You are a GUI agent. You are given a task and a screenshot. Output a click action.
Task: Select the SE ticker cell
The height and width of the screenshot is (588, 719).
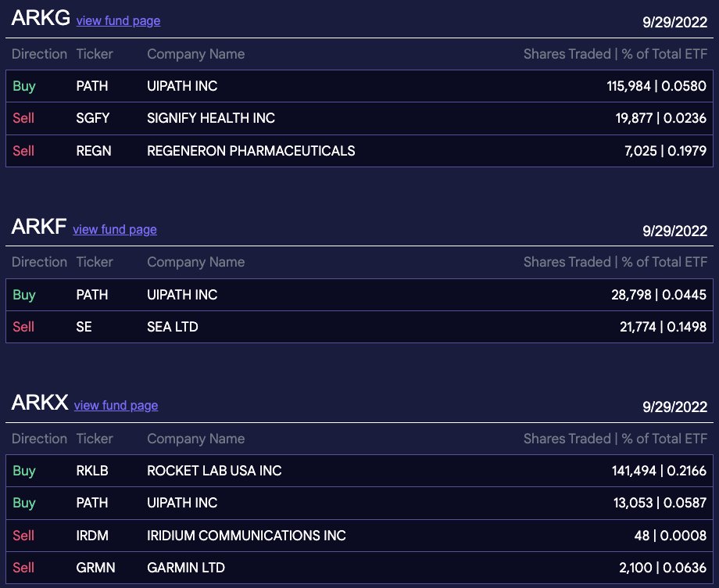click(x=84, y=327)
